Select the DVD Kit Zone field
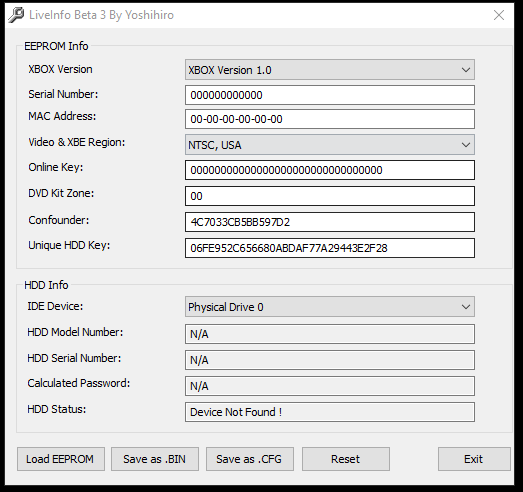The image size is (523, 492). click(x=330, y=196)
